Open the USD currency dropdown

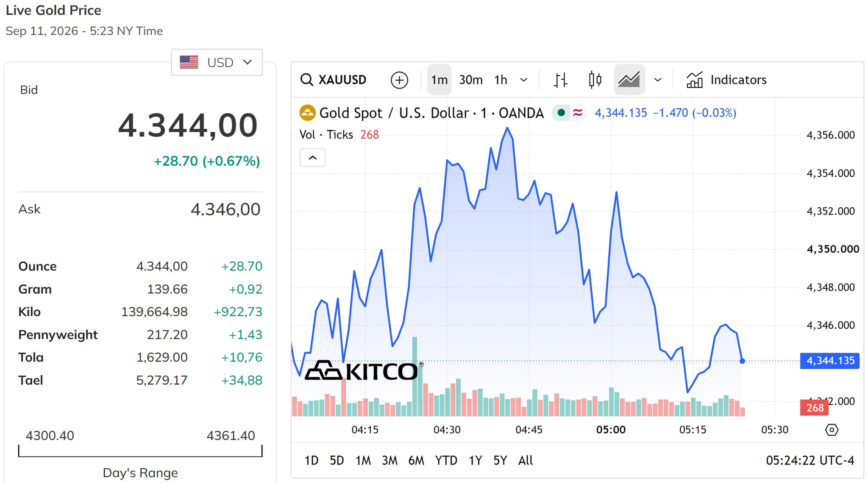(217, 62)
